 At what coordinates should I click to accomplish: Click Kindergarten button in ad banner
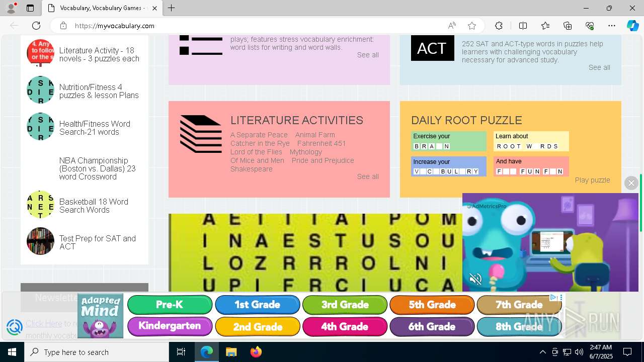click(170, 326)
